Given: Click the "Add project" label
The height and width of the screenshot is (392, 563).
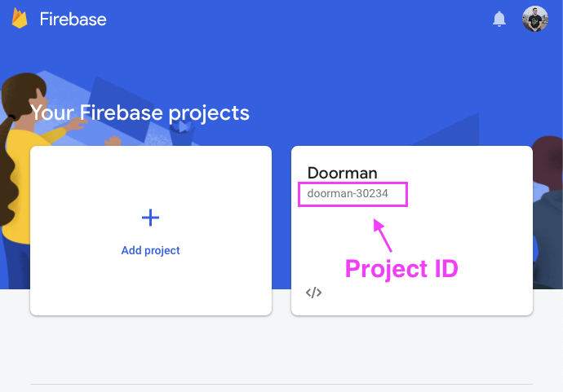Looking at the screenshot, I should 151,250.
